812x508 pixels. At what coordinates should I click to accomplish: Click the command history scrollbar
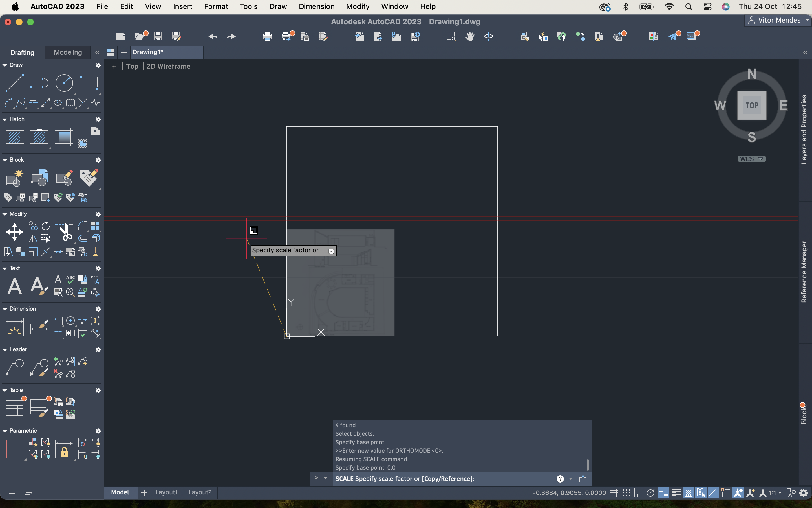coord(588,465)
